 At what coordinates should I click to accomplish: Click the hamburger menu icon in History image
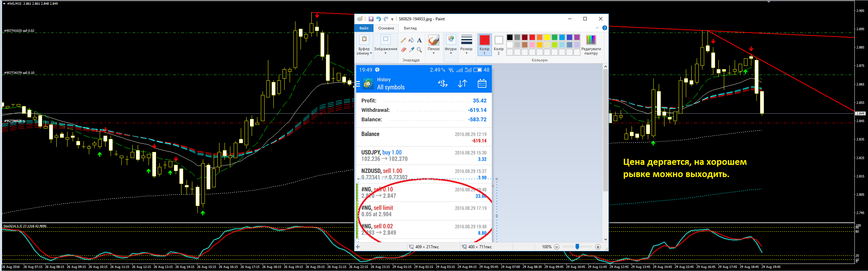358,83
